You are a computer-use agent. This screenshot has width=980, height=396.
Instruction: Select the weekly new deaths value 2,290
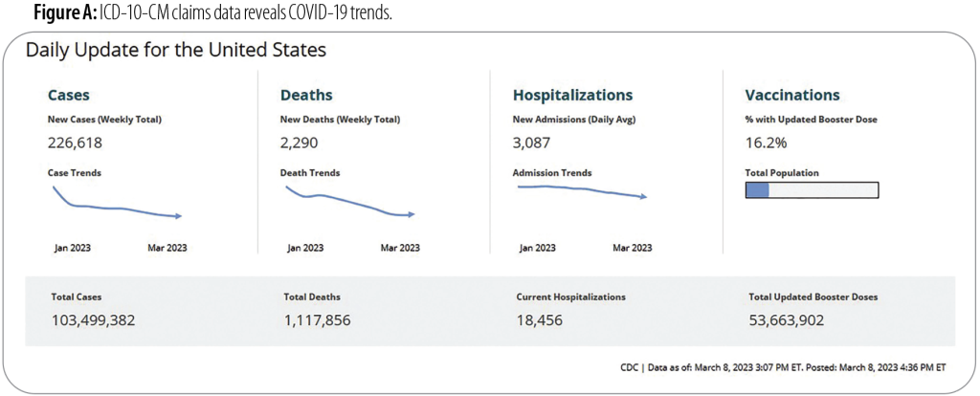click(299, 143)
